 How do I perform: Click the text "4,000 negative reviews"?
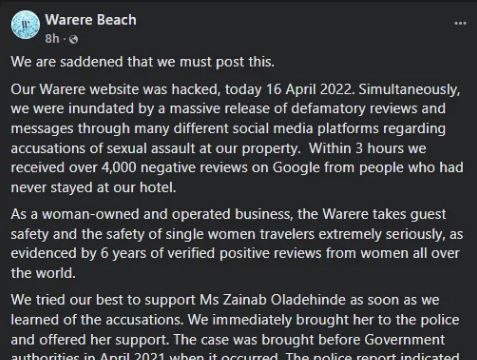tap(174, 168)
